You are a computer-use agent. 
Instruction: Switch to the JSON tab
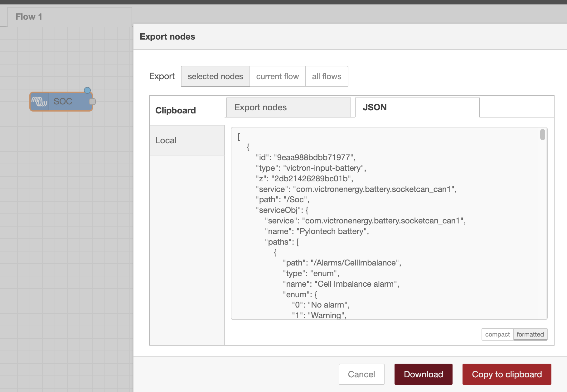click(x=417, y=108)
